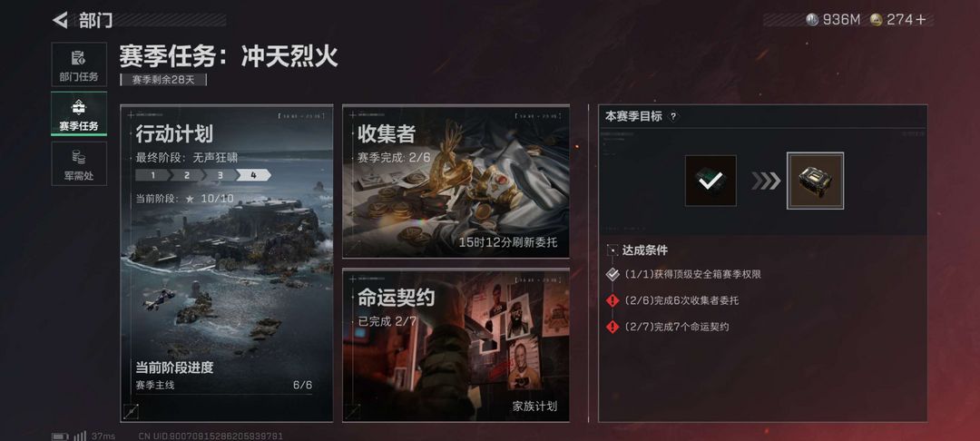Click the 完成6次收集者委托 warning marker
The width and height of the screenshot is (980, 441).
click(x=612, y=300)
